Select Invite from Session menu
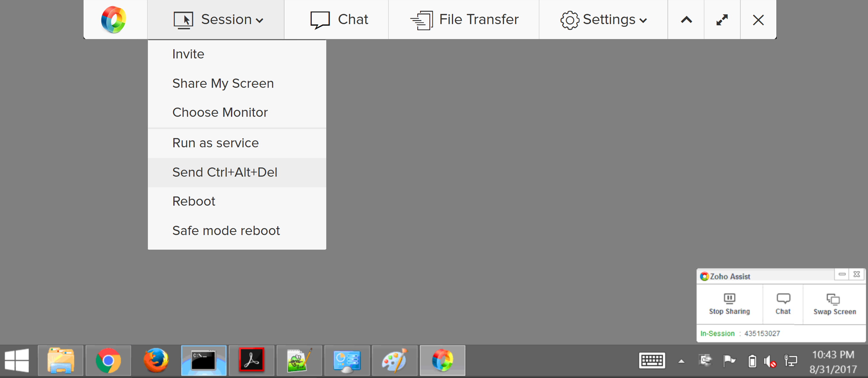The image size is (868, 378). (237, 54)
